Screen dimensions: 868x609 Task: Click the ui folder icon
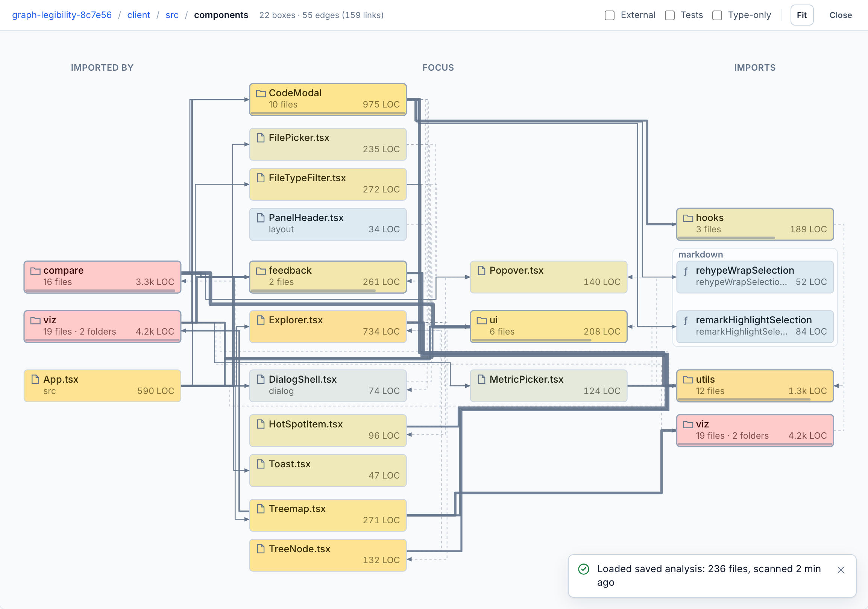482,320
